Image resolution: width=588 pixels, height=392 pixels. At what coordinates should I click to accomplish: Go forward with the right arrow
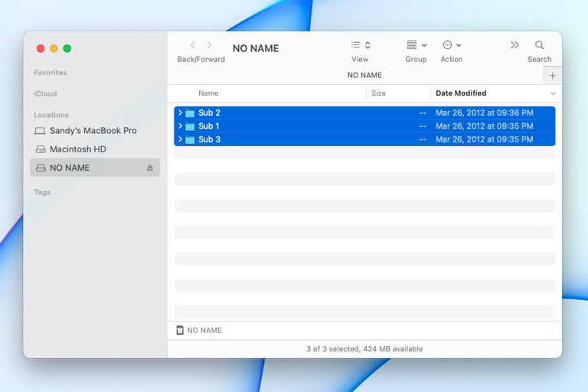pos(209,45)
